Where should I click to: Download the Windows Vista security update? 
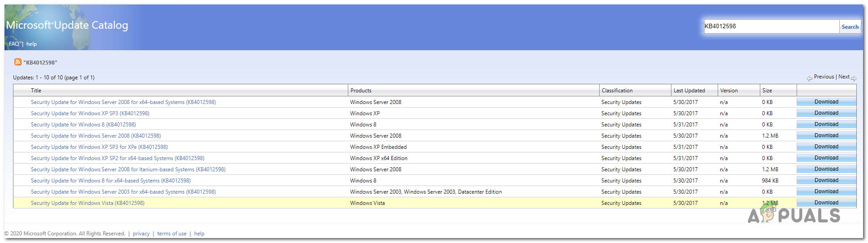point(826,203)
